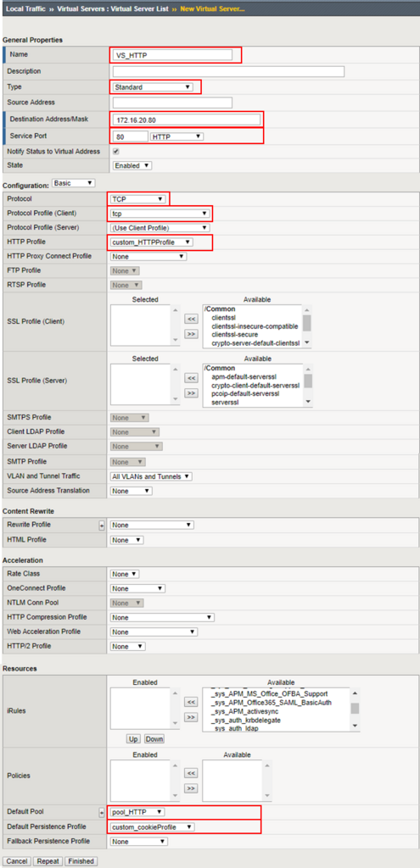Move policy to Available list
The image size is (420, 868).
pyautogui.click(x=191, y=787)
